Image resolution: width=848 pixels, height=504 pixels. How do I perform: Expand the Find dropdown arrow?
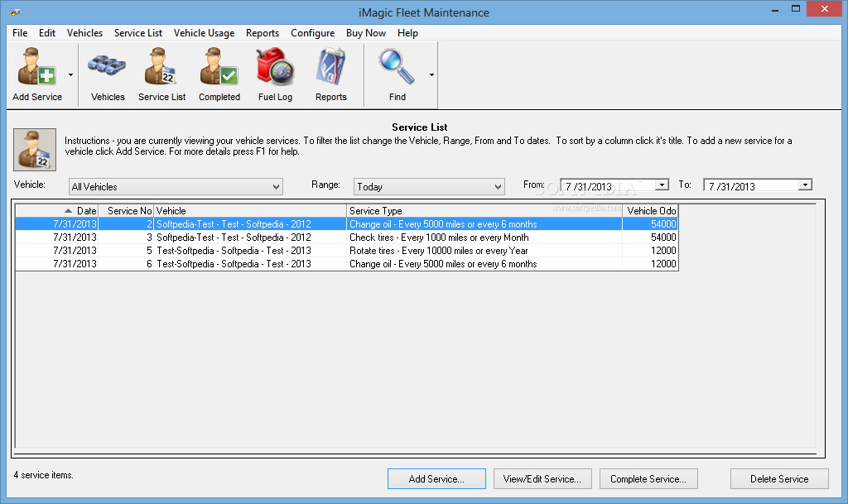pyautogui.click(x=431, y=74)
